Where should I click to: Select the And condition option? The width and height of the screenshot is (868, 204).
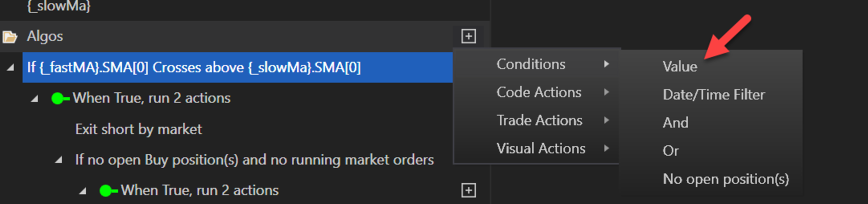pyautogui.click(x=675, y=122)
